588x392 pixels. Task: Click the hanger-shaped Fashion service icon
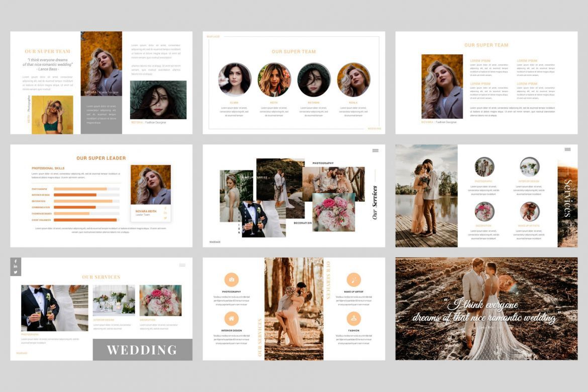353,318
